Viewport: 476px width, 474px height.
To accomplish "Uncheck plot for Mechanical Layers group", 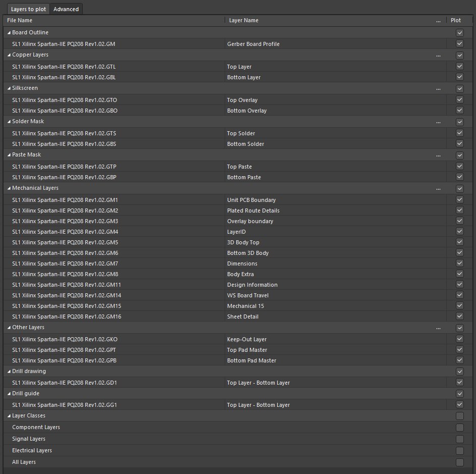I will 460,189.
